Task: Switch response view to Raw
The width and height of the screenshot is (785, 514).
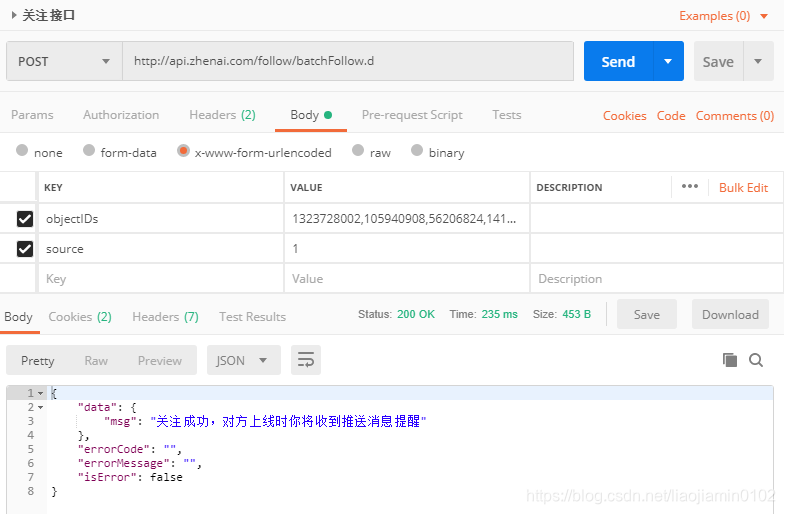Action: point(96,360)
